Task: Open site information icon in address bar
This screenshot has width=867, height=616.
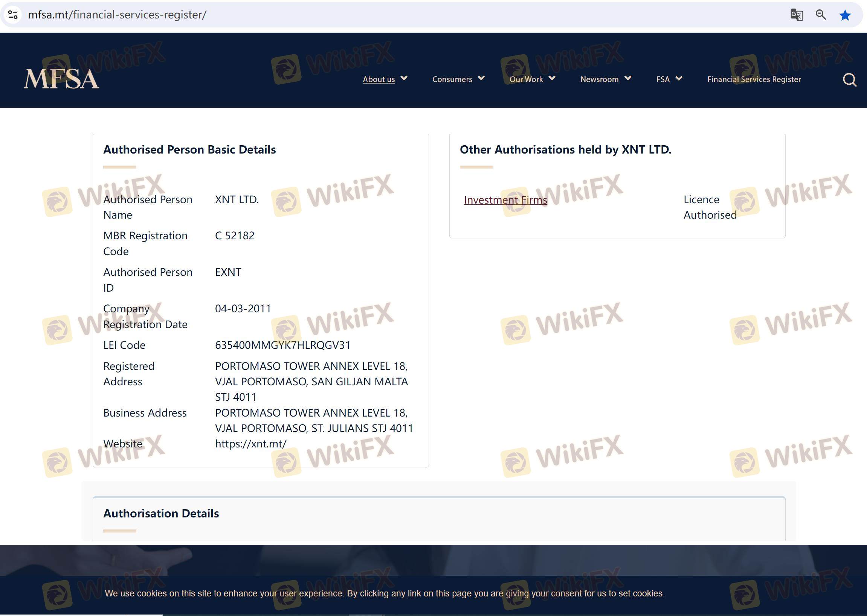Action: (13, 15)
